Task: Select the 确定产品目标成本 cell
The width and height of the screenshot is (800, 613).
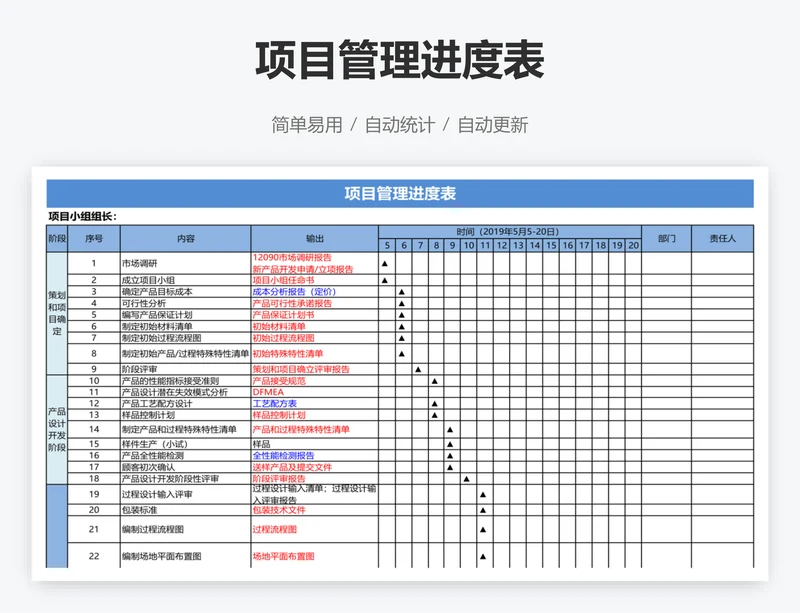Action: coord(186,292)
